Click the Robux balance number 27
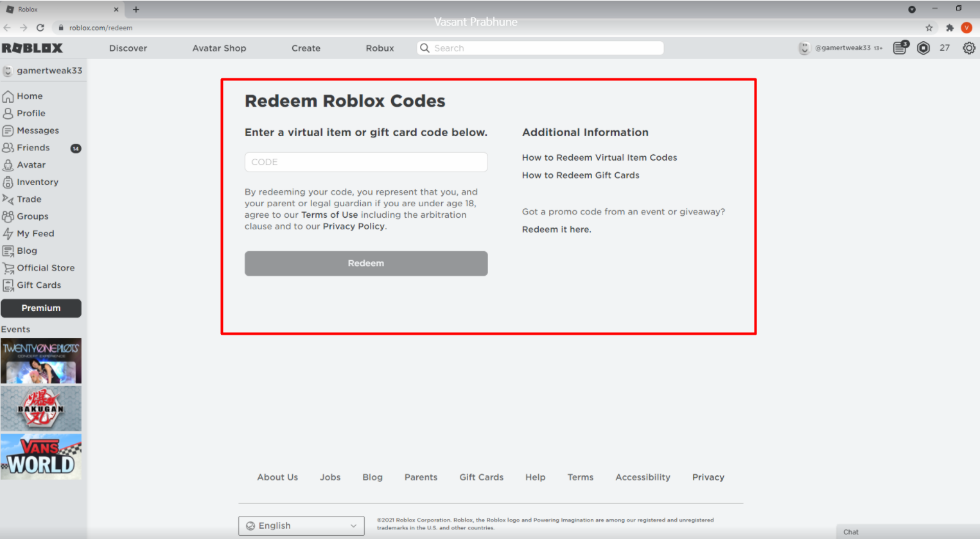980x539 pixels. 945,48
